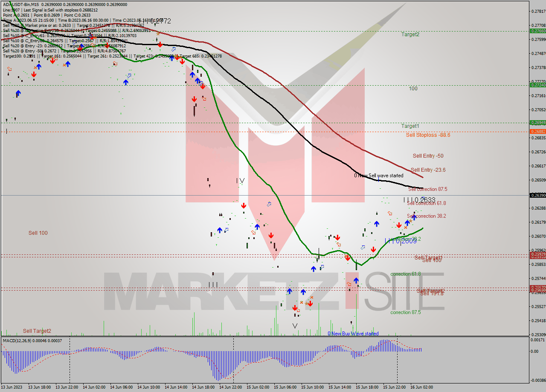The height and width of the screenshot is (392, 546).
Task: Click the blue 'I I I 0.2609' wave label
Action: click(401, 241)
